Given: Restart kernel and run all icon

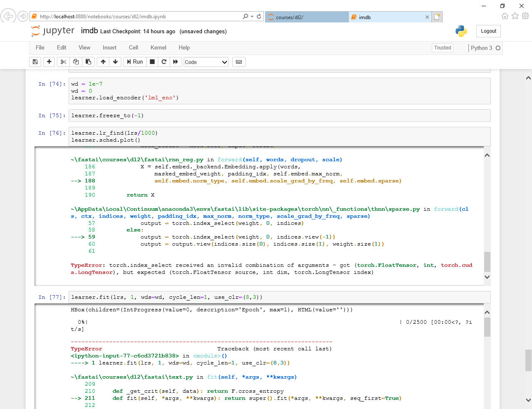Looking at the screenshot, I should point(175,62).
